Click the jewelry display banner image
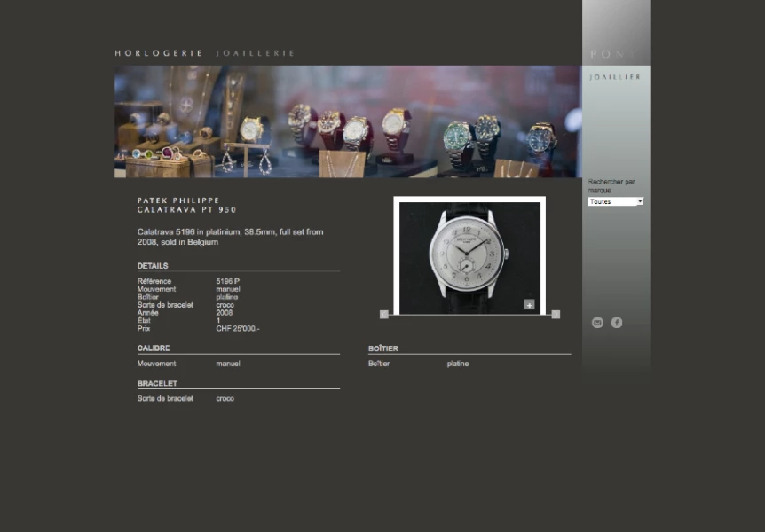The image size is (765, 532). [348, 121]
